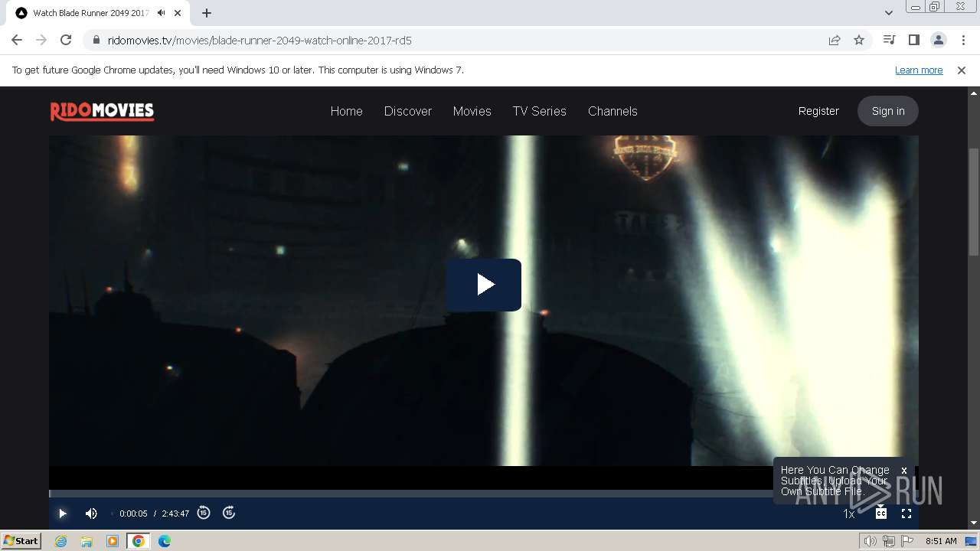Open the Discover menu item
This screenshot has width=980, height=551.
click(408, 111)
